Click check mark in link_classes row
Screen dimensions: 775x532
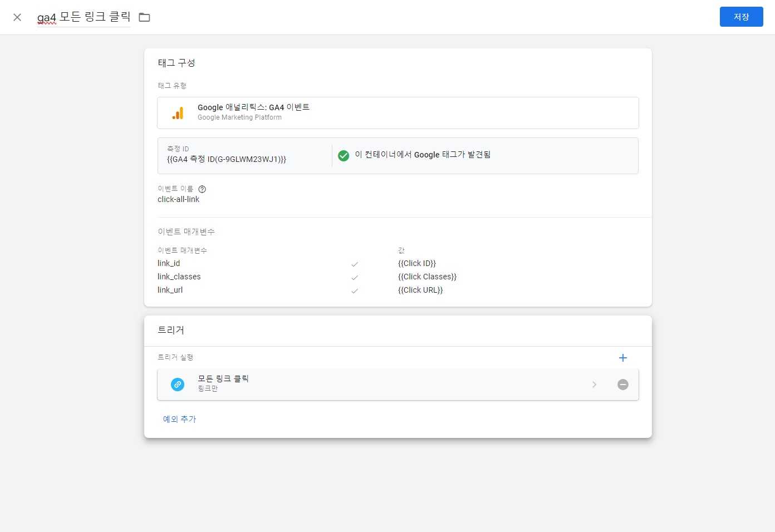pos(355,278)
